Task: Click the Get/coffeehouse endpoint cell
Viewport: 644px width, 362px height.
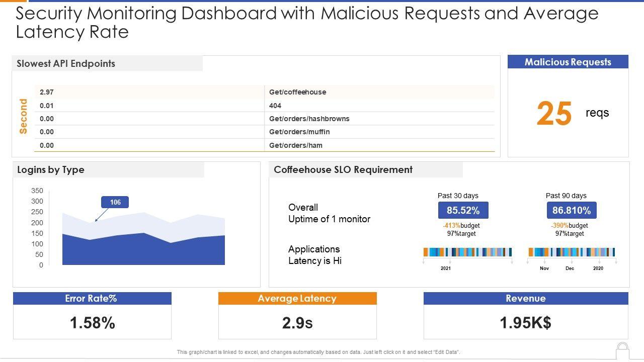Action: point(379,92)
